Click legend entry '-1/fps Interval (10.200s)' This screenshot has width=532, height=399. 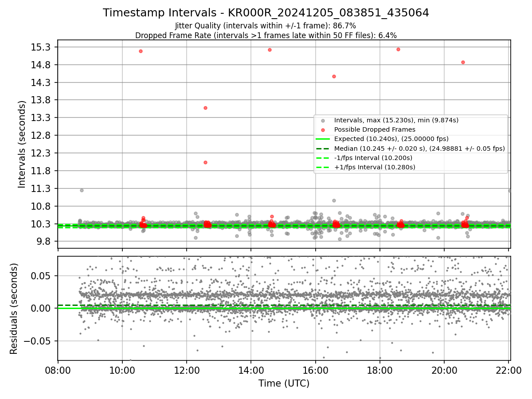coord(373,158)
